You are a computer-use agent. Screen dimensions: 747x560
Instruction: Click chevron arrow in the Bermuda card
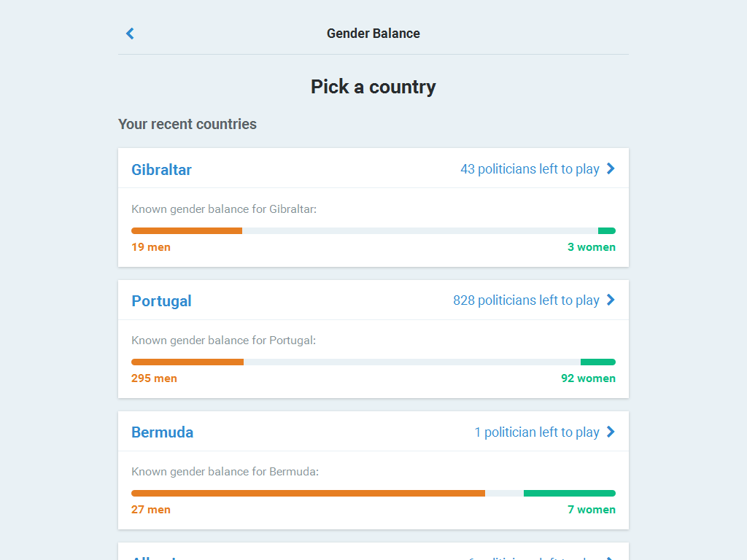611,432
